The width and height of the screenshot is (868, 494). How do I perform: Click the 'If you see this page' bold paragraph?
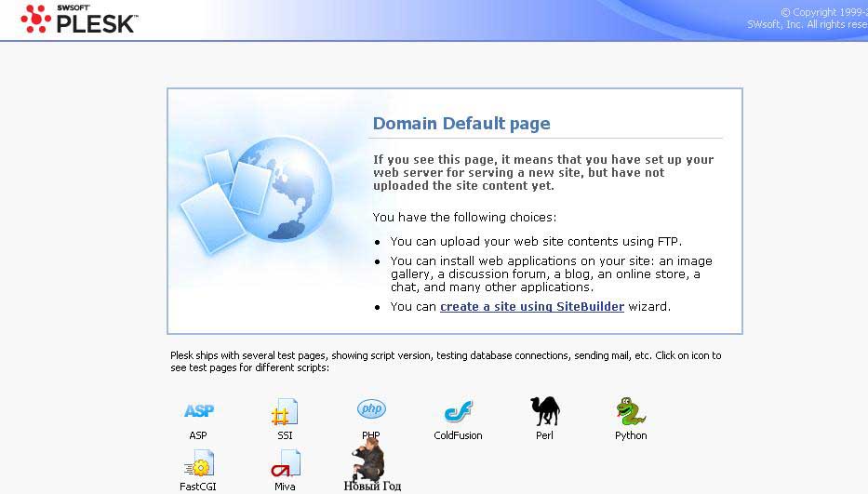(x=543, y=173)
